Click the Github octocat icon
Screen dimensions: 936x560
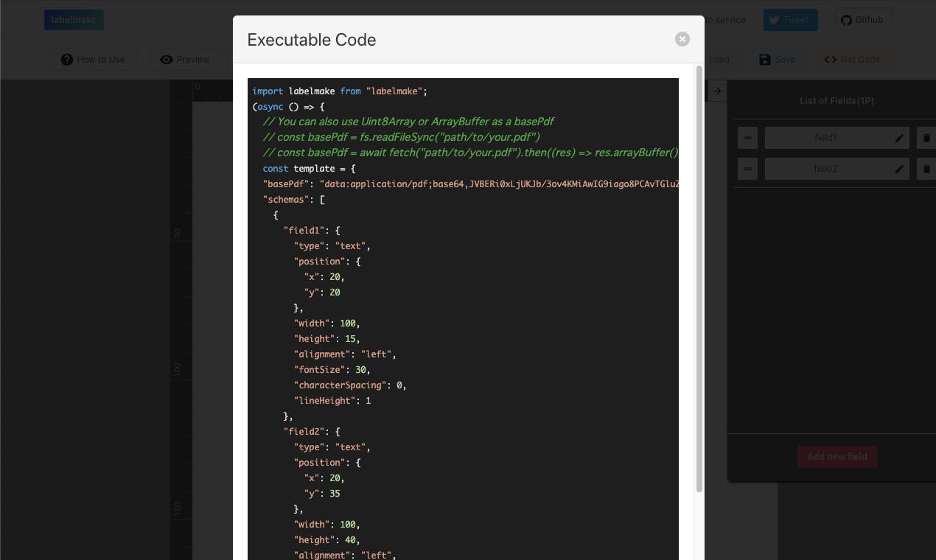846,20
